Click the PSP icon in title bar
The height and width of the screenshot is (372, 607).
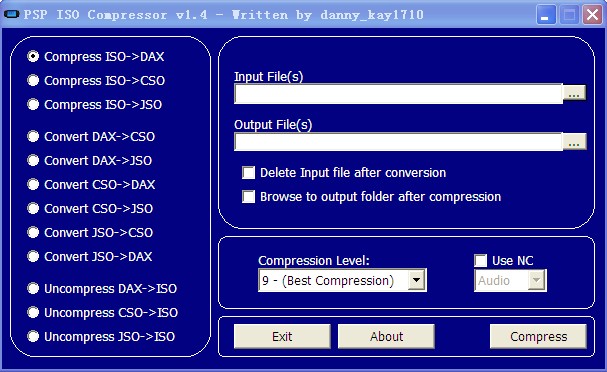11,14
